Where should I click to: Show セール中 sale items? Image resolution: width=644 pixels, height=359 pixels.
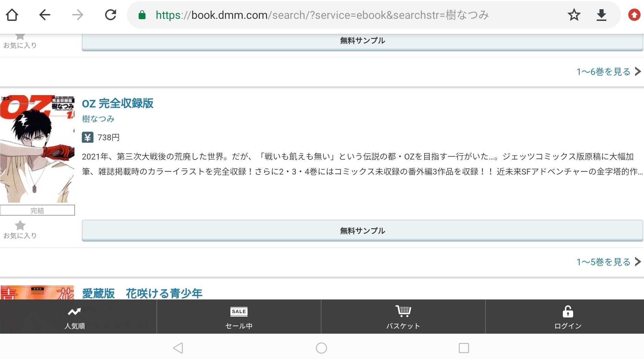239,317
